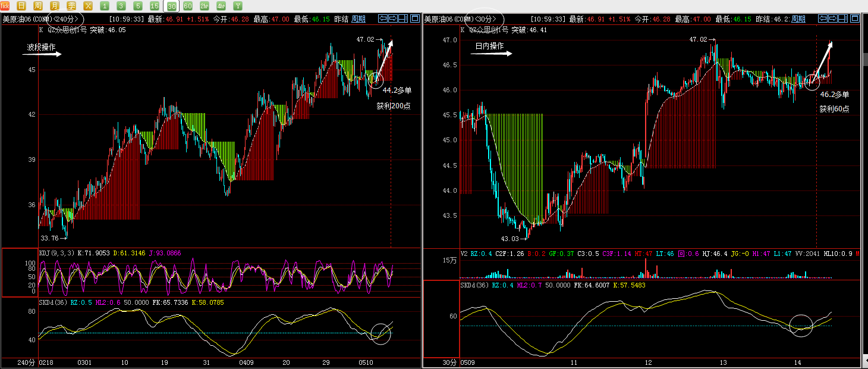Select the monthly (月) period button
This screenshot has width=868, height=369.
[55, 6]
